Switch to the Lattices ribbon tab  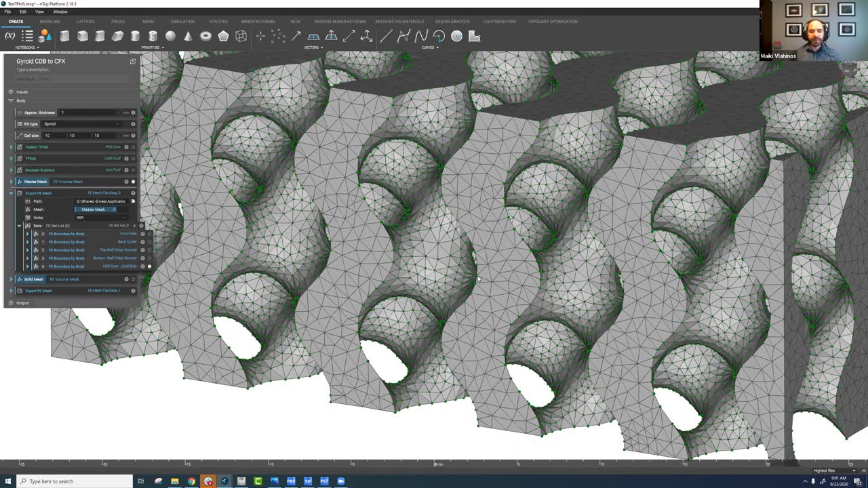[x=85, y=21]
